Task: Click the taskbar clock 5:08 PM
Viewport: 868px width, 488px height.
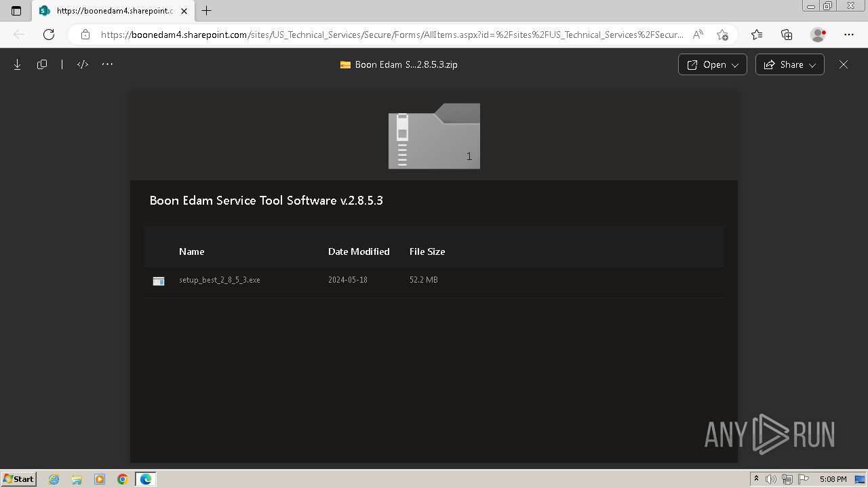Action: [833, 479]
